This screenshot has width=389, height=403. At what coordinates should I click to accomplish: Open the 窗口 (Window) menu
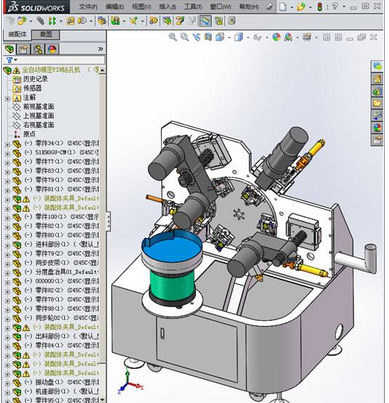[221, 7]
